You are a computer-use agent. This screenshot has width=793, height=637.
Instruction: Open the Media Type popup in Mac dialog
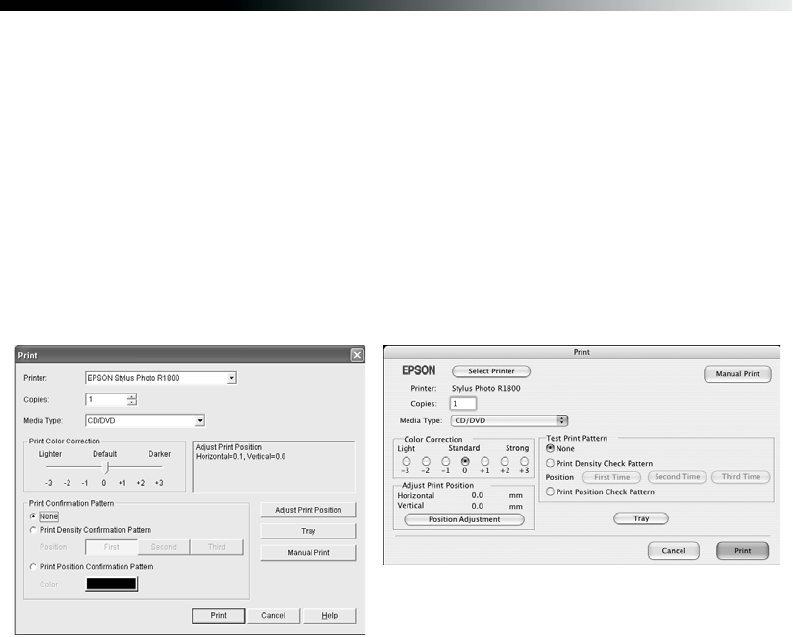click(509, 420)
